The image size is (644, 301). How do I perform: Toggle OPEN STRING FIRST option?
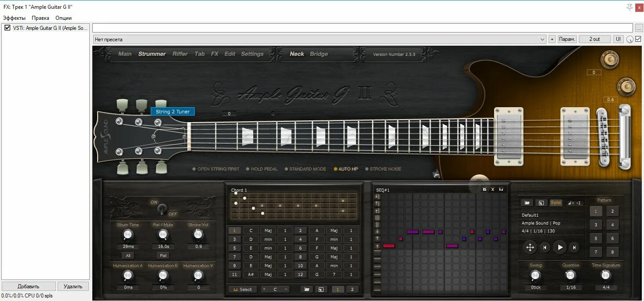pyautogui.click(x=215, y=169)
